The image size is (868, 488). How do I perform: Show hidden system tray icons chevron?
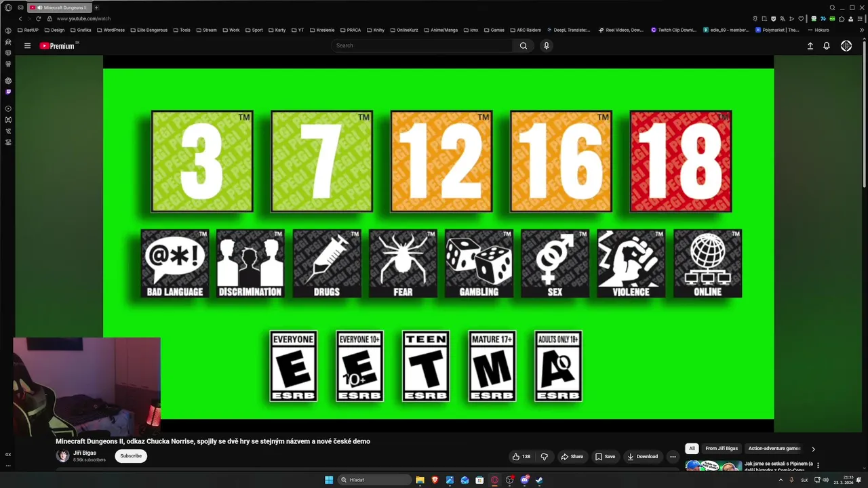click(781, 480)
